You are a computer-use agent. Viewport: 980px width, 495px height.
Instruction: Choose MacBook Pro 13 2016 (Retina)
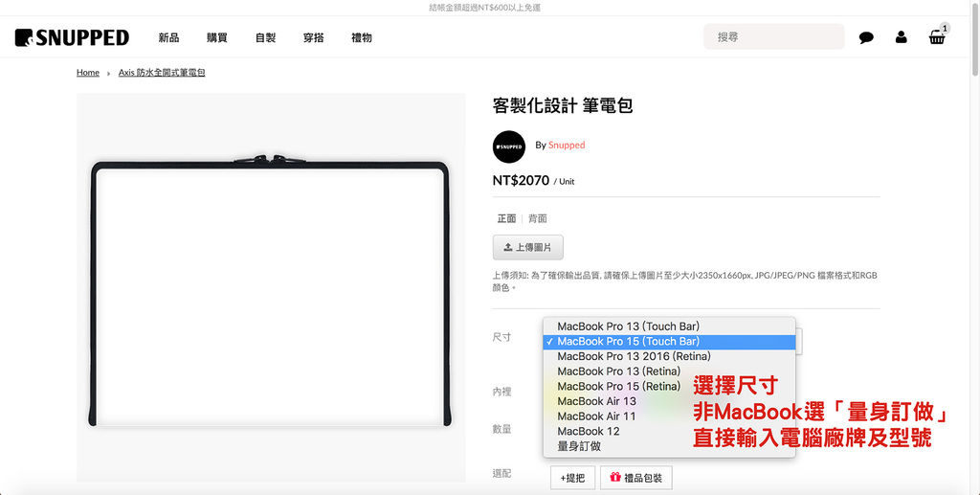point(669,356)
